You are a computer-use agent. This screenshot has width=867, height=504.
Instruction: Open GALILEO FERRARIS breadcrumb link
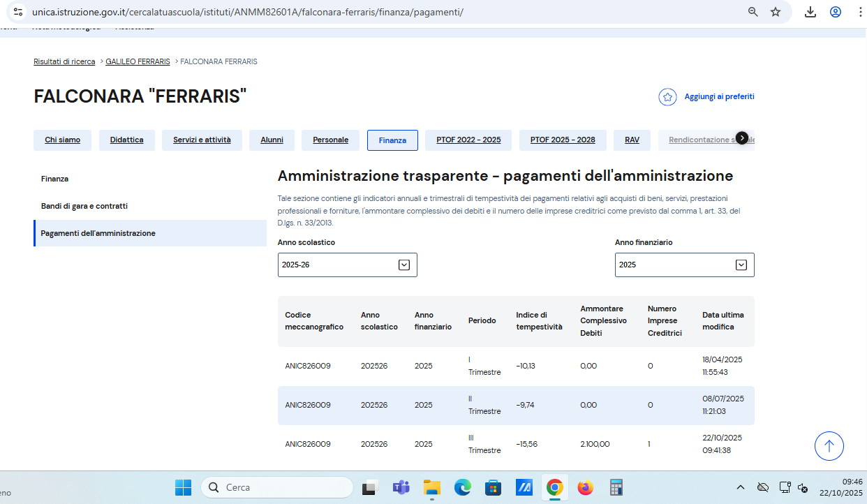click(x=138, y=61)
